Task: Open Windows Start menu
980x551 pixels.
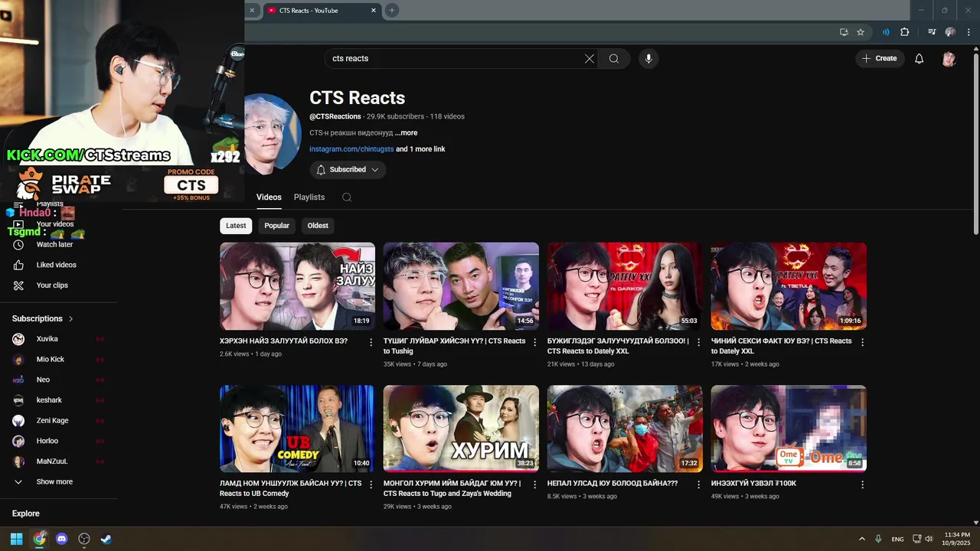Action: (x=16, y=539)
